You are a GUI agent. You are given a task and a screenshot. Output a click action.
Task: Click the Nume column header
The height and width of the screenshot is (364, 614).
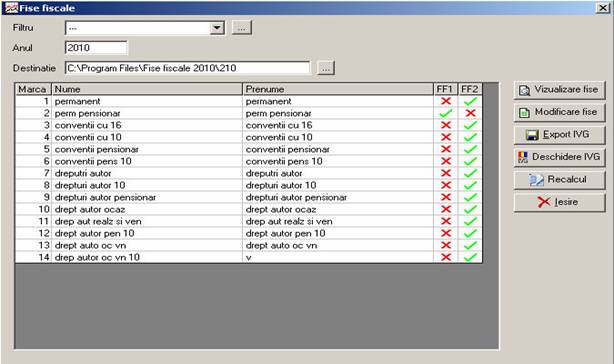tap(147, 89)
